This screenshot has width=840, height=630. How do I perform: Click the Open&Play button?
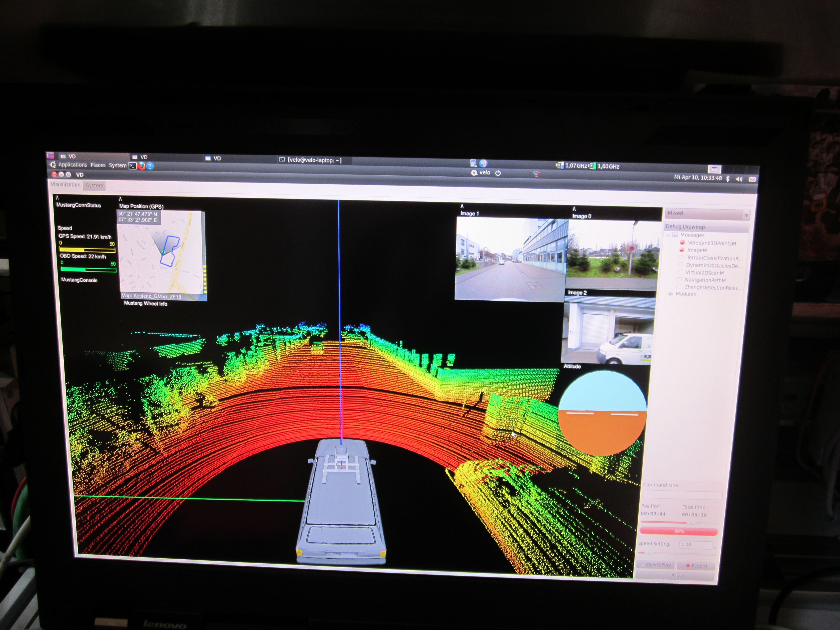click(x=655, y=565)
